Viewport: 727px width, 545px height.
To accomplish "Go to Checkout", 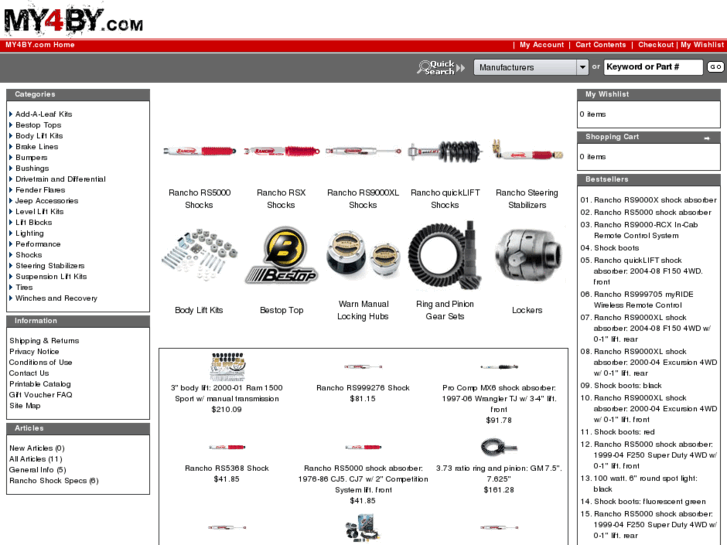I will coord(656,45).
